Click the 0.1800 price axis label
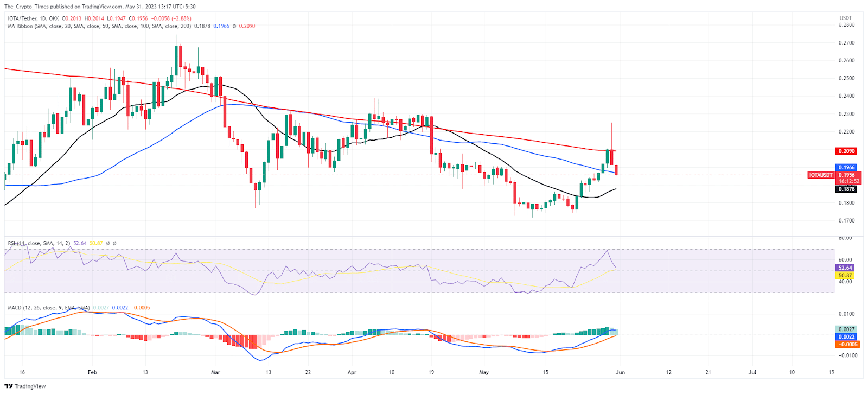This screenshot has height=394, width=868. 847,203
